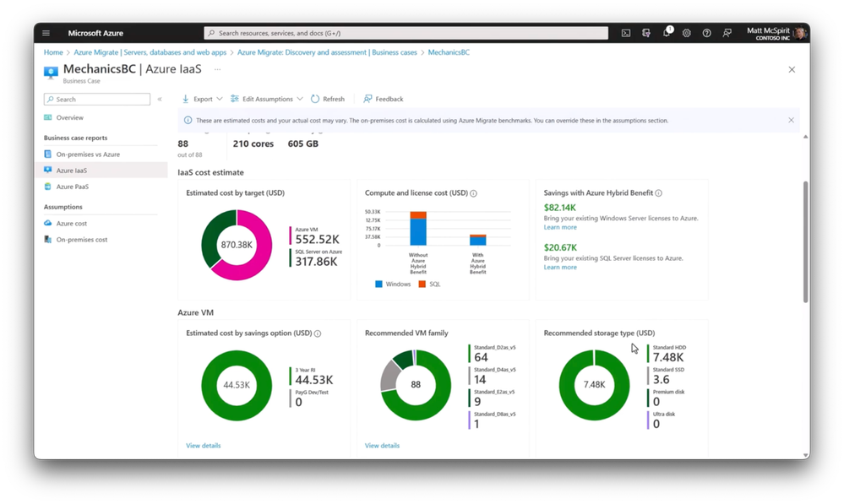Click the SQL Server on Azure 317.86K value
Viewport: 844px width, 504px height.
click(x=316, y=262)
